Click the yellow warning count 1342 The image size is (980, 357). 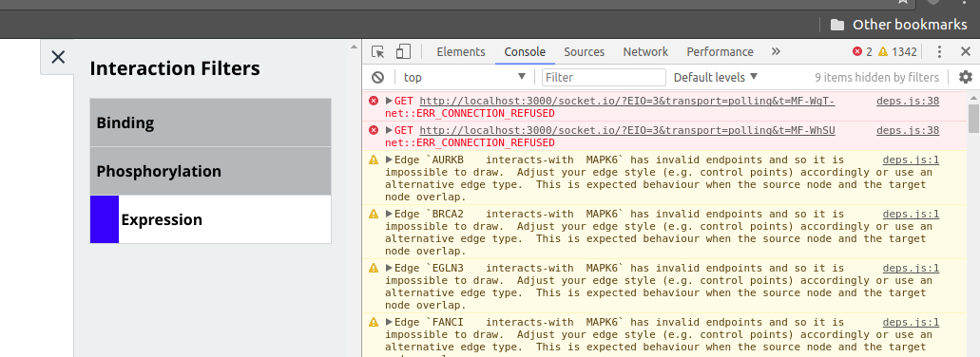[x=897, y=52]
